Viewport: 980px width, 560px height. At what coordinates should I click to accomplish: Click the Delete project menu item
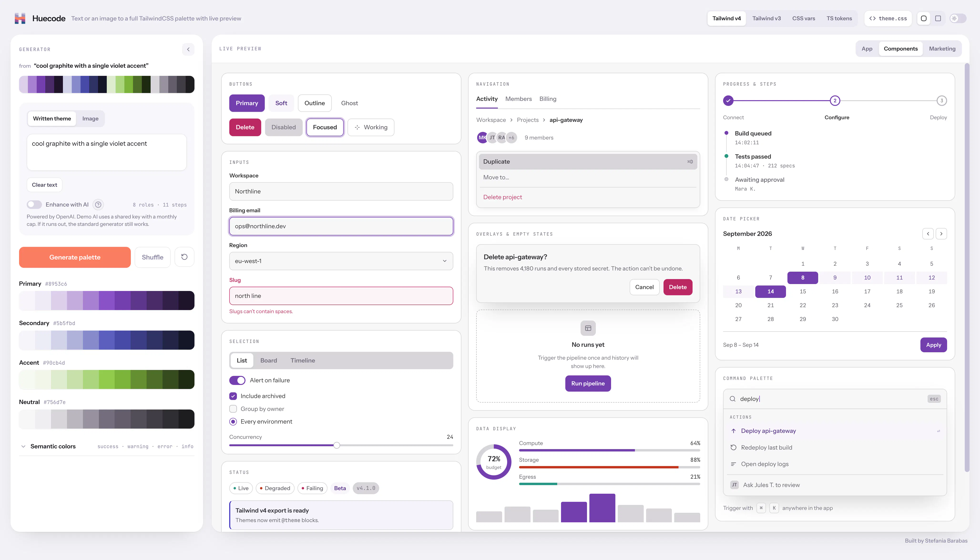point(588,197)
